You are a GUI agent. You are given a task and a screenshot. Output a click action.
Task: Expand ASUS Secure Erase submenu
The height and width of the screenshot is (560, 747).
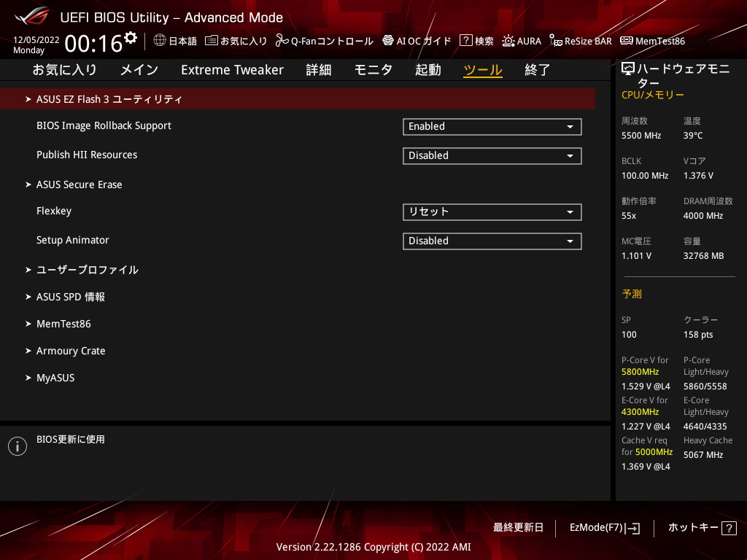pos(79,184)
